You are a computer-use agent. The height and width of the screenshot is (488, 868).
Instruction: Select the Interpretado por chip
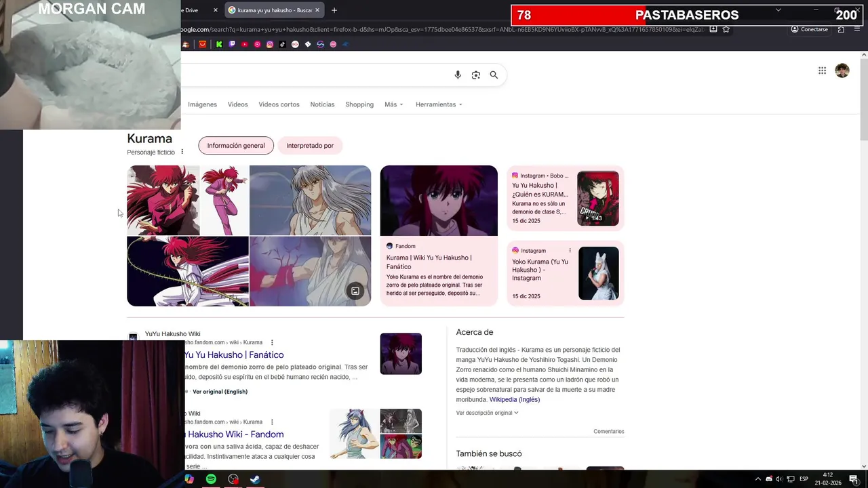click(x=310, y=146)
